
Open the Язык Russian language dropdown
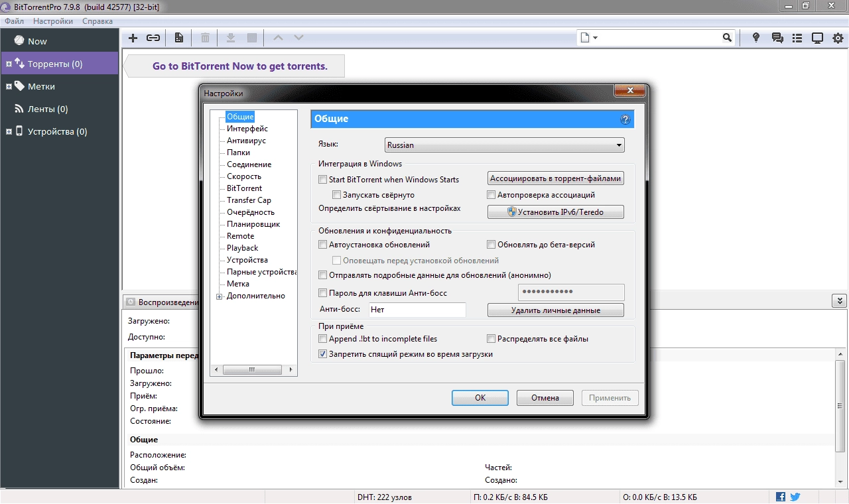(505, 145)
